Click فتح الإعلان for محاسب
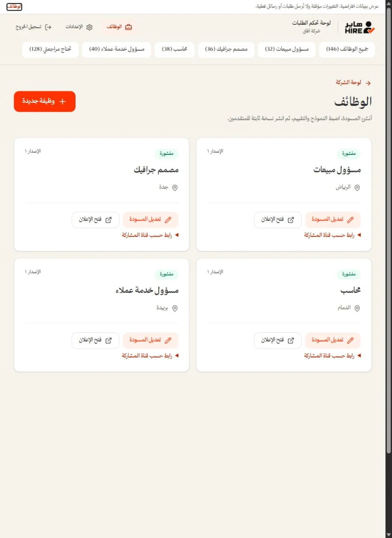392x538 pixels. coord(278,340)
